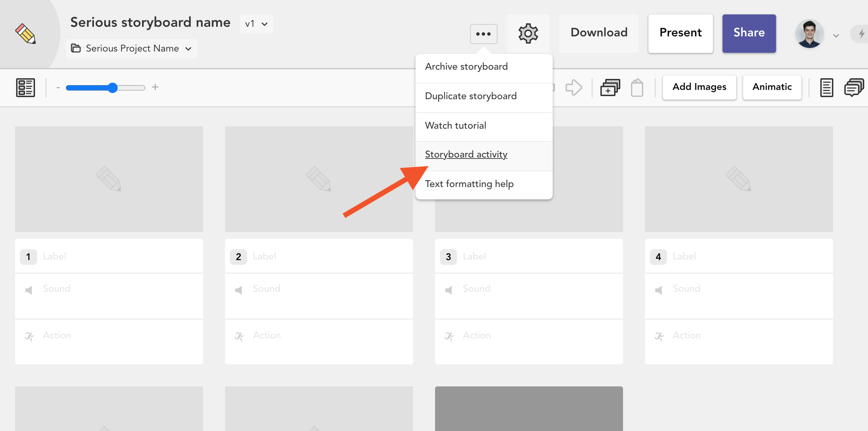Click the lightning bolt icon
Image resolution: width=868 pixels, height=431 pixels.
pos(861,34)
